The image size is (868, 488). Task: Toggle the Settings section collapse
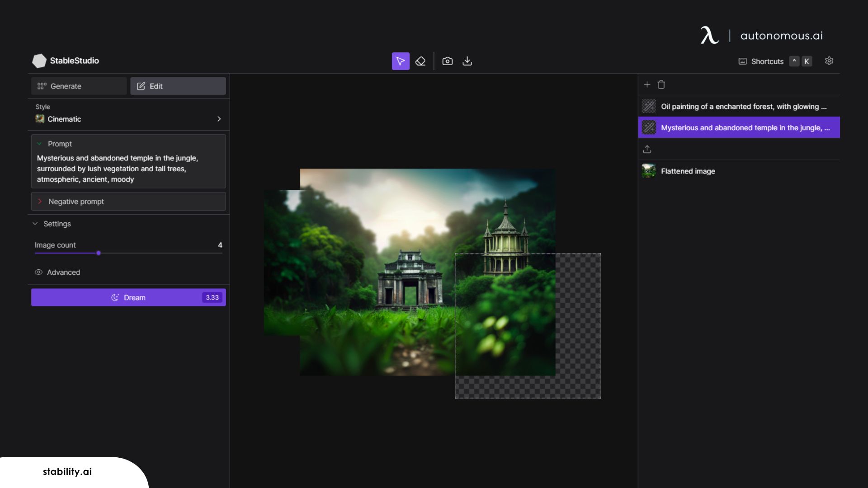click(x=36, y=224)
